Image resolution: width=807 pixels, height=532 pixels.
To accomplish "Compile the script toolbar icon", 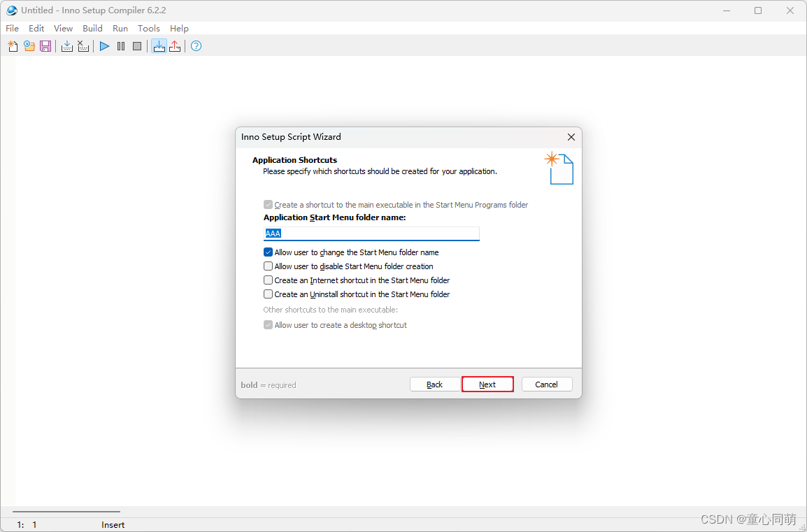I will [67, 46].
